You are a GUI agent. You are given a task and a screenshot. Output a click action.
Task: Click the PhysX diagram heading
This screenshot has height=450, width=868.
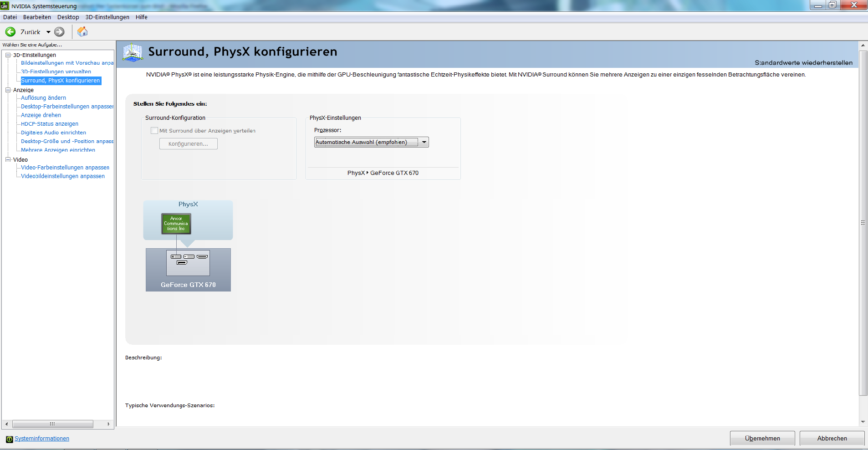pyautogui.click(x=188, y=205)
